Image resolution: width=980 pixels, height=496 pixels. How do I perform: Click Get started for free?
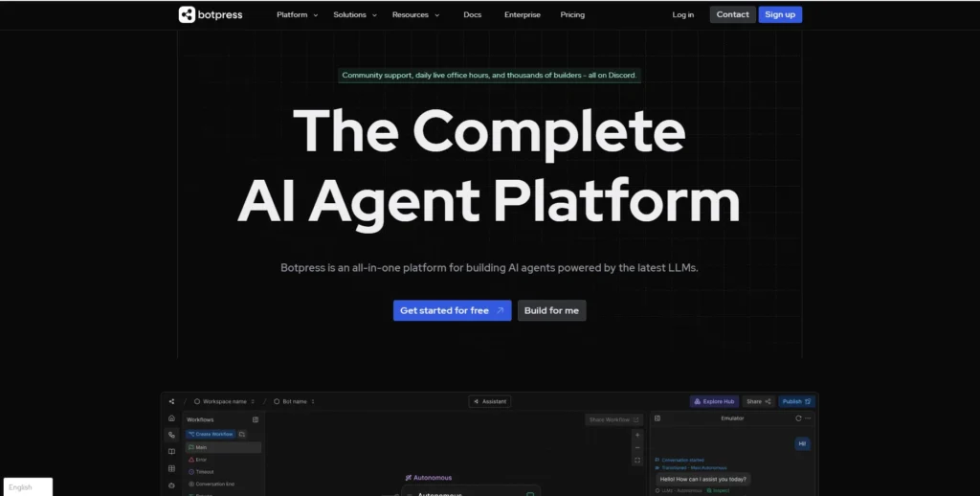pos(452,310)
